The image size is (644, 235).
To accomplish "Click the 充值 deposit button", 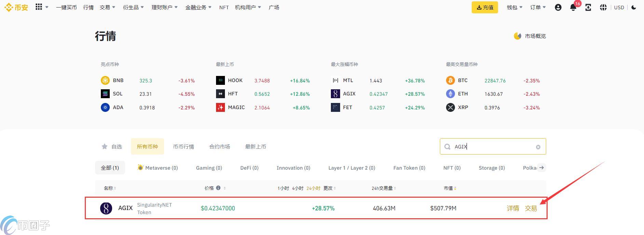I will (x=485, y=7).
